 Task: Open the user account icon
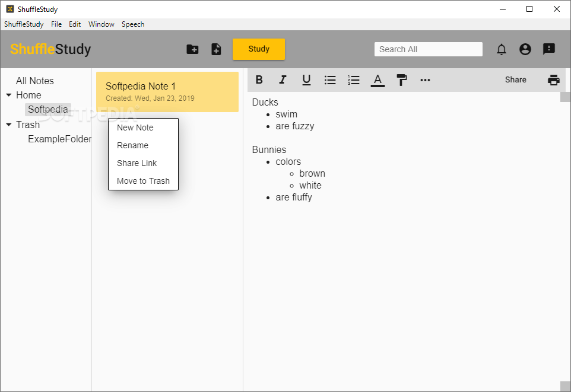[x=525, y=49]
